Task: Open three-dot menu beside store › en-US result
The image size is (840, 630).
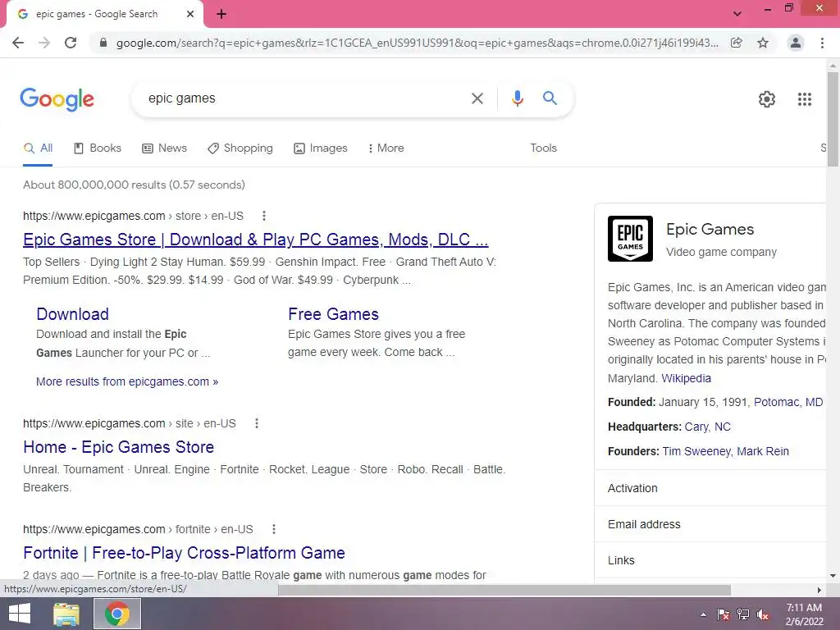Action: (x=263, y=216)
